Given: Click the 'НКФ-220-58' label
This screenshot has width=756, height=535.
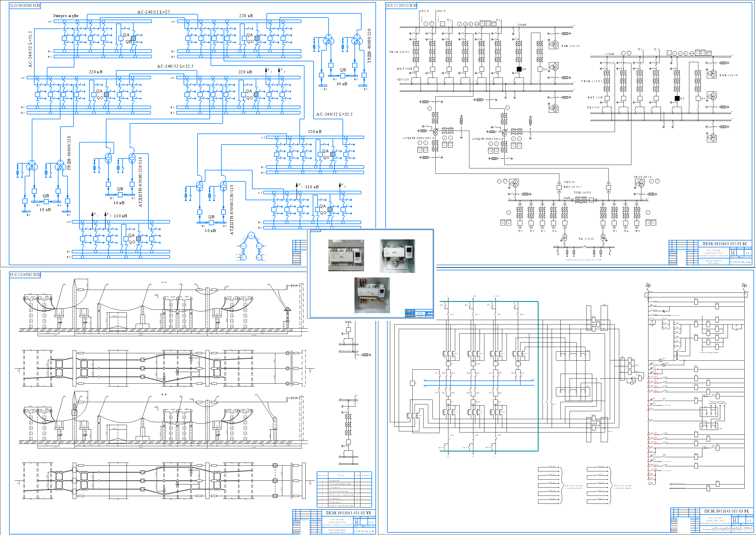Looking at the screenshot, I should coord(570,46).
